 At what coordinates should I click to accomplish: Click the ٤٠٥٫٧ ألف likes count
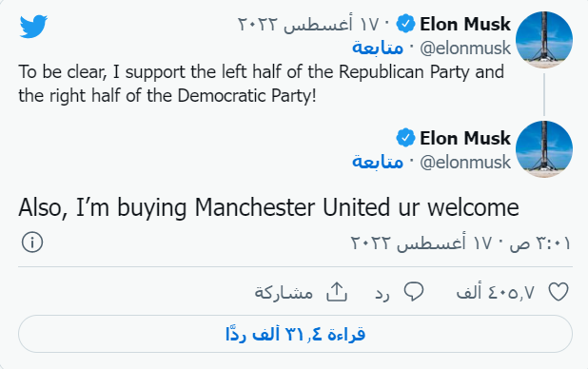point(495,292)
